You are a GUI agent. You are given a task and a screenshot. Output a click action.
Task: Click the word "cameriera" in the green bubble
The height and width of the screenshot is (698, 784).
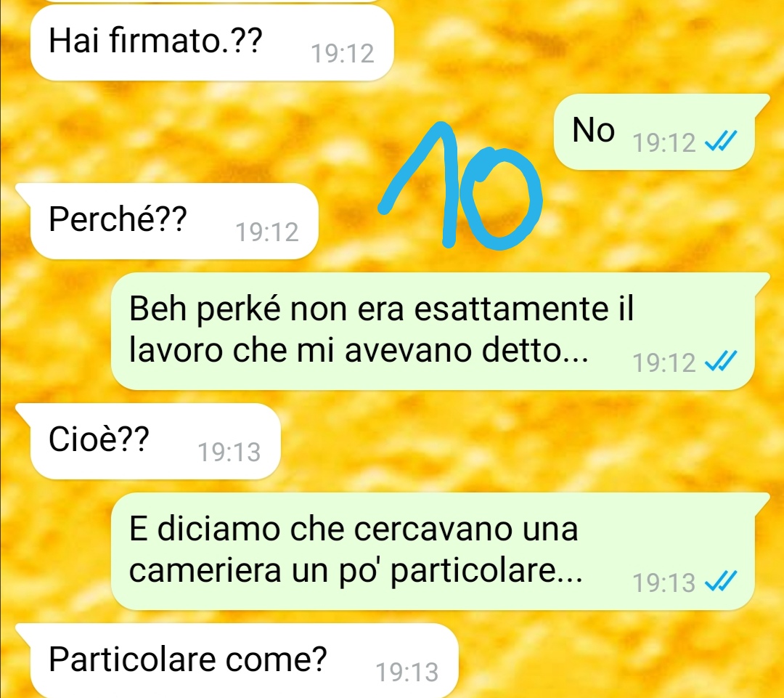pyautogui.click(x=205, y=570)
